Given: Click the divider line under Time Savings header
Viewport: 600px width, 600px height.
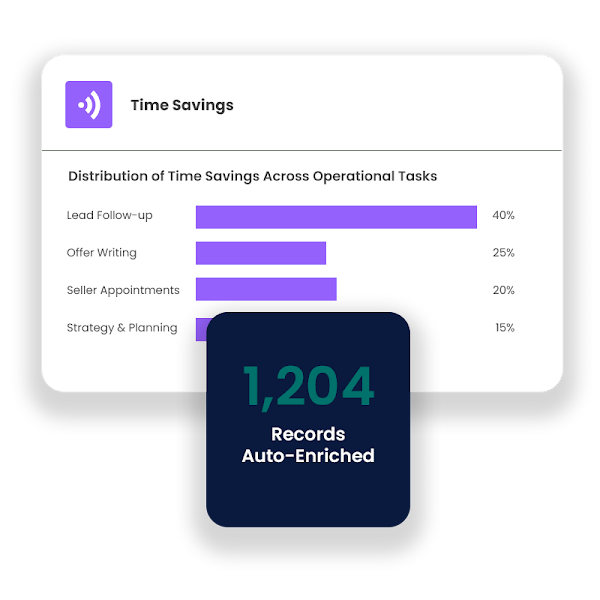Looking at the screenshot, I should click(x=302, y=150).
